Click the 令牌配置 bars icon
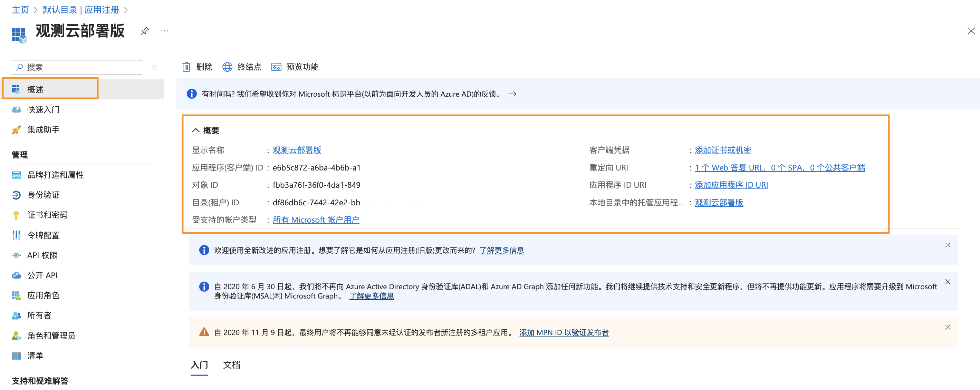The height and width of the screenshot is (390, 980). click(x=16, y=235)
